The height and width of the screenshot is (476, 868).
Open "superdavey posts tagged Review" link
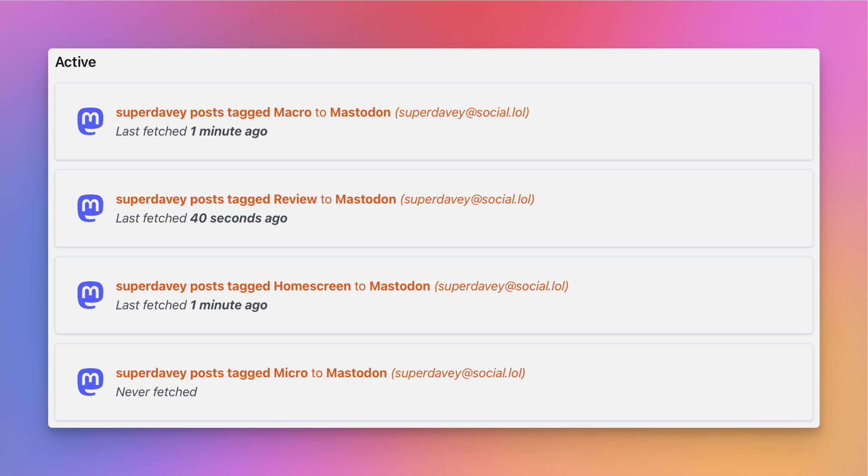216,199
